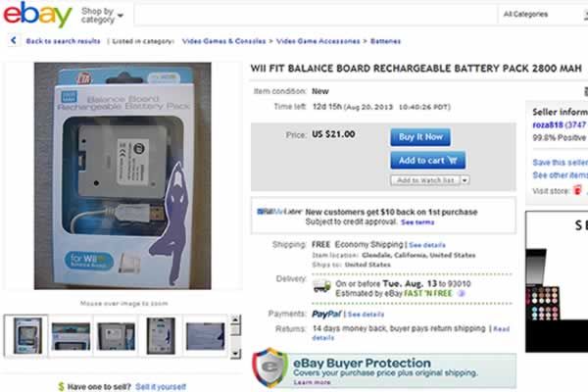
Task: Open the Video Games & Consoles breadcrumb
Action: (223, 41)
